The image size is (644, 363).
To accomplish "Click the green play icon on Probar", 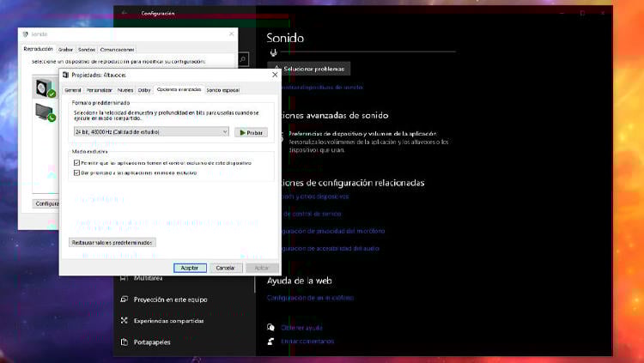I will (242, 133).
